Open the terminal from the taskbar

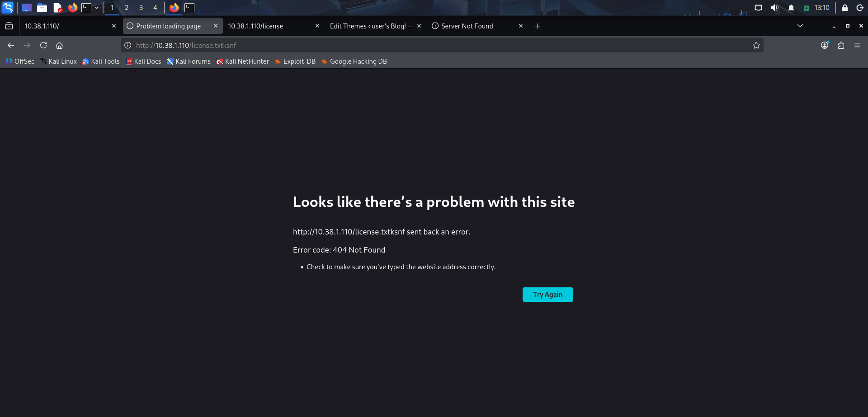pyautogui.click(x=86, y=8)
